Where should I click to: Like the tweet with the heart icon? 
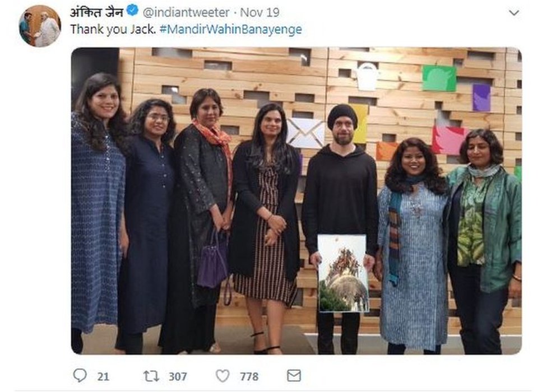coord(222,376)
